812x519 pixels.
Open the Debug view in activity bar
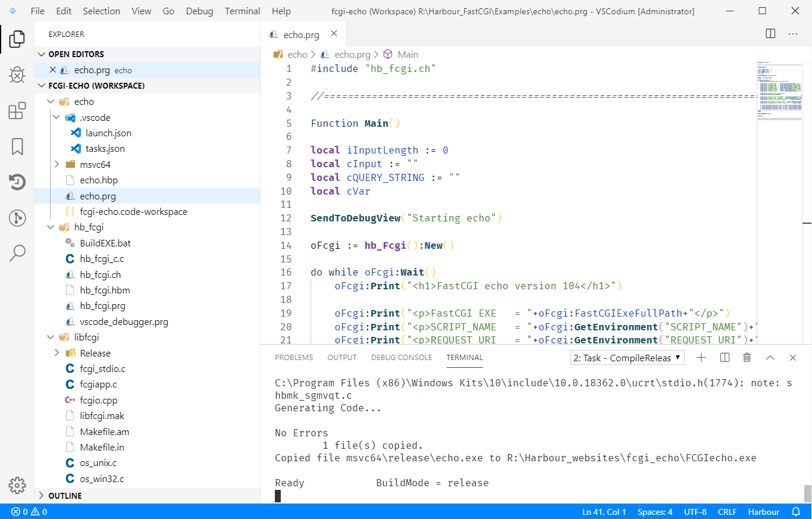17,75
